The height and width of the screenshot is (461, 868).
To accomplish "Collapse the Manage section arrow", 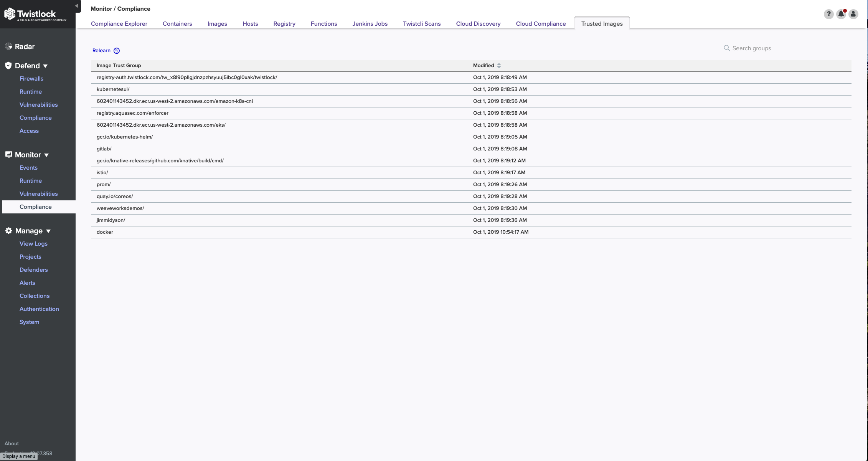I will pyautogui.click(x=48, y=231).
